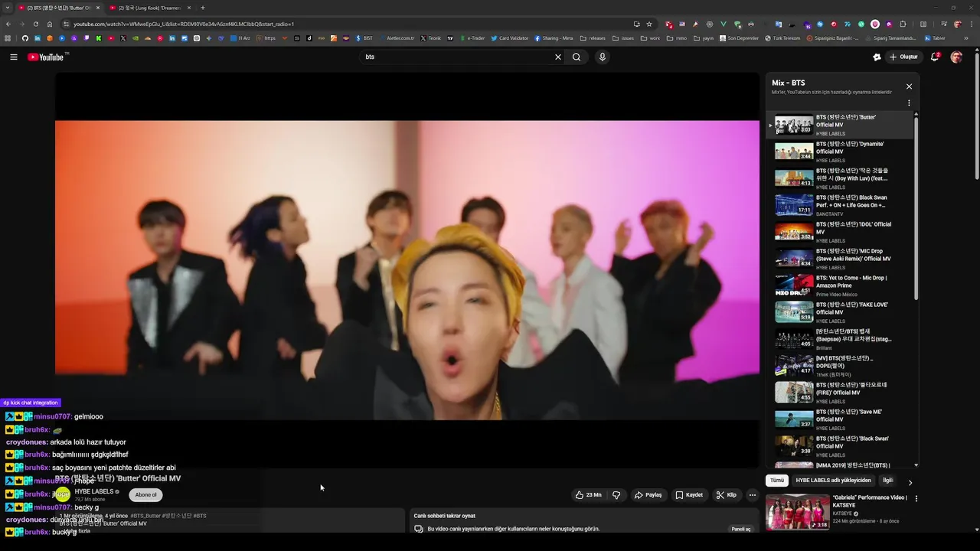Clear the search box text
This screenshot has height=551, width=980.
[558, 57]
